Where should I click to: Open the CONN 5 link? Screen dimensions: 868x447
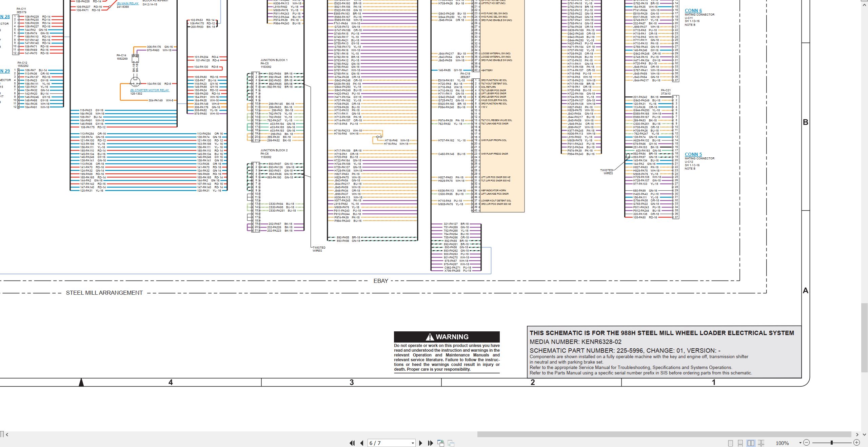click(693, 154)
